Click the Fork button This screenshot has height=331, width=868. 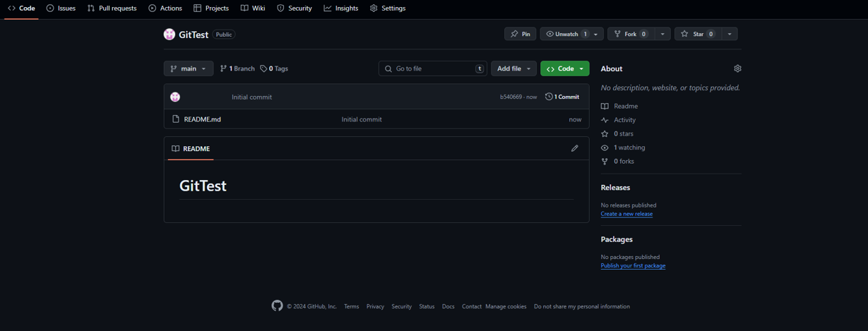click(x=630, y=34)
